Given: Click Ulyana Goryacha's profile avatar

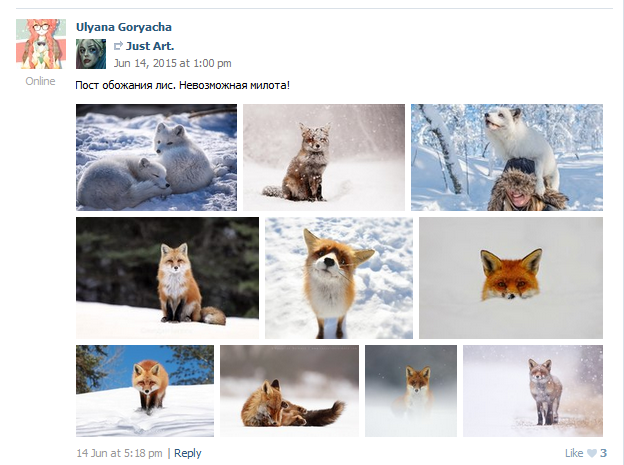Looking at the screenshot, I should 41,44.
